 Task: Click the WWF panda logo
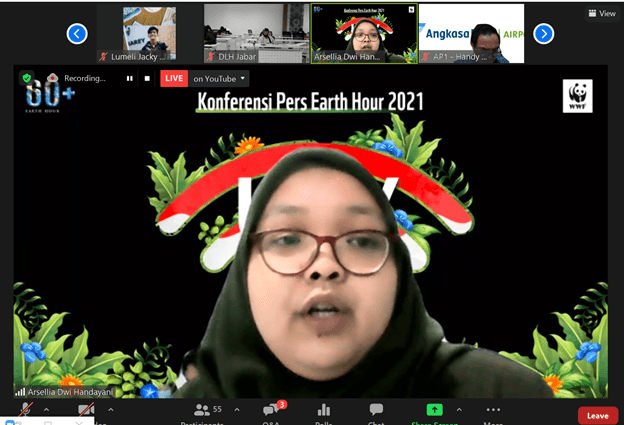click(x=577, y=96)
